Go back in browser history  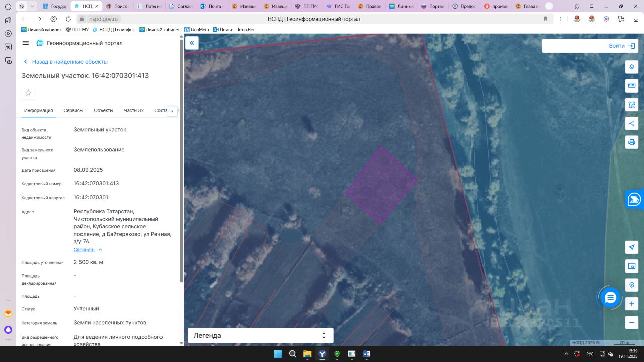click(x=24, y=19)
